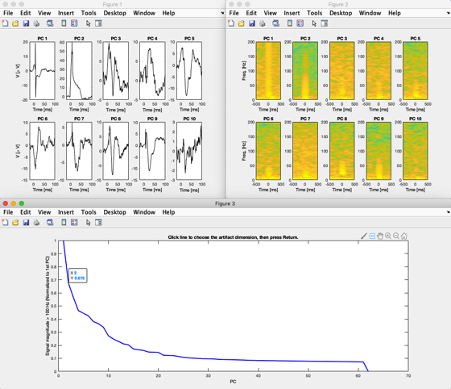This screenshot has height=389, width=451.
Task: Click PC 2 spectrogram in Figure 2
Action: [305, 71]
